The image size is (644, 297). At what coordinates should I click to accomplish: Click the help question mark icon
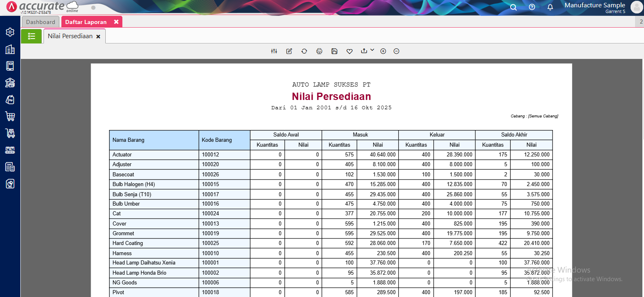pyautogui.click(x=532, y=7)
